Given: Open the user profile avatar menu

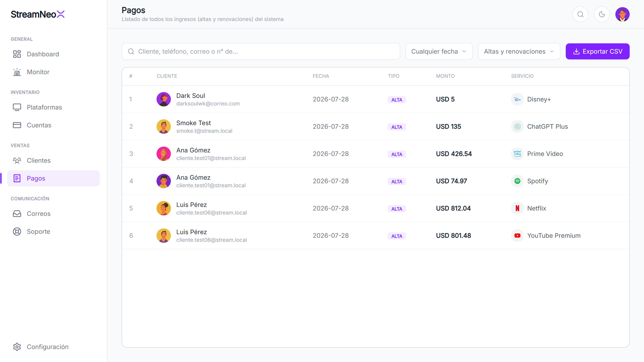Looking at the screenshot, I should [622, 15].
